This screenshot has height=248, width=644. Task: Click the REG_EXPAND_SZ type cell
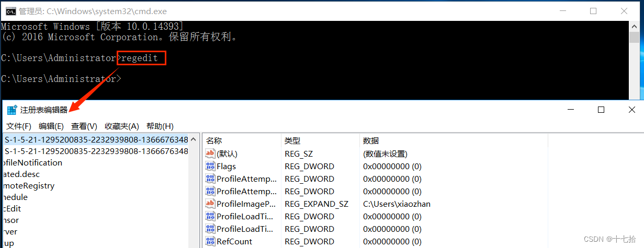[317, 204]
